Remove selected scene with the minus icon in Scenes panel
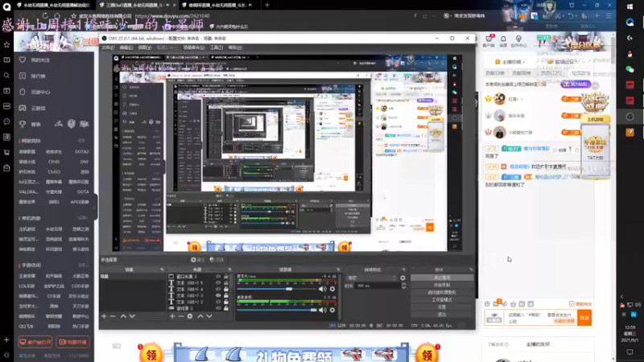644x362 pixels. [x=113, y=316]
